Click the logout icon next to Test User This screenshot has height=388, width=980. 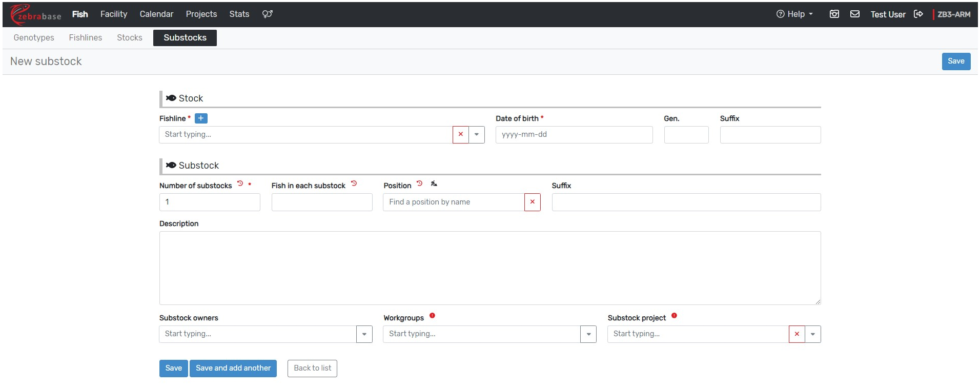(x=918, y=14)
